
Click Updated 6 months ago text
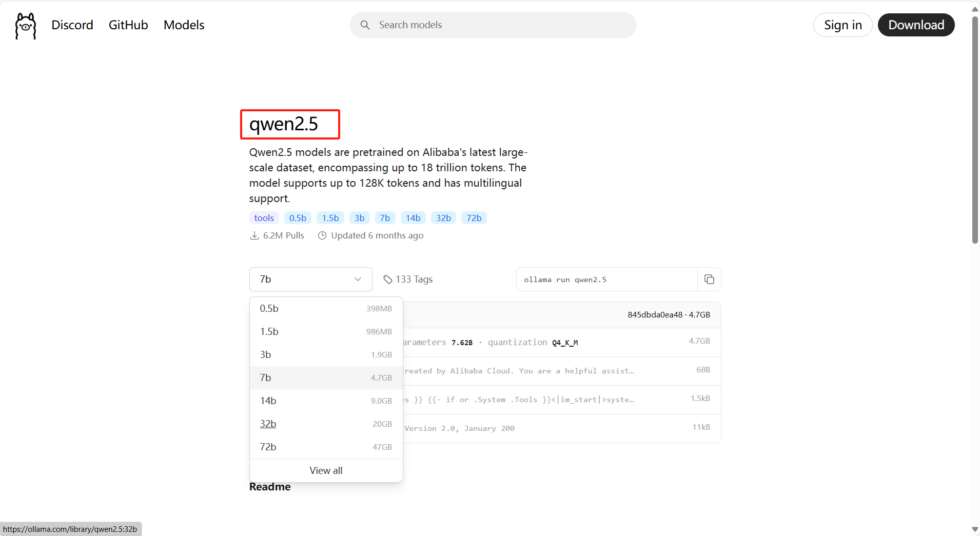tap(377, 235)
